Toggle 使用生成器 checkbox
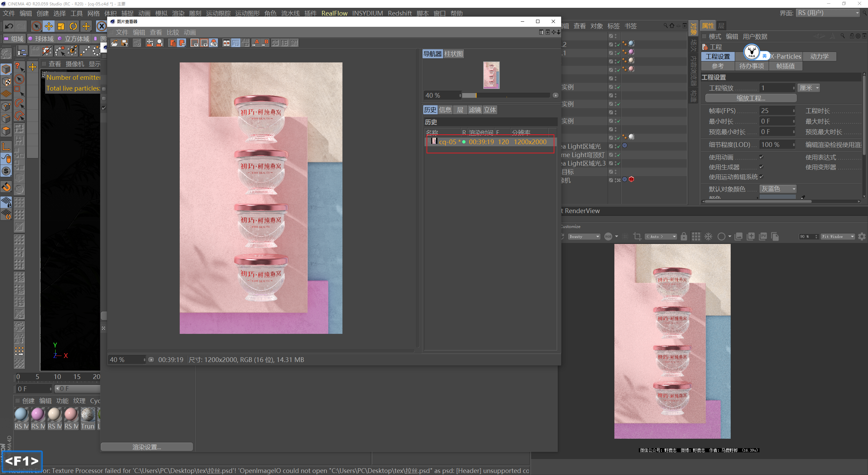The image size is (868, 475). pyautogui.click(x=761, y=167)
